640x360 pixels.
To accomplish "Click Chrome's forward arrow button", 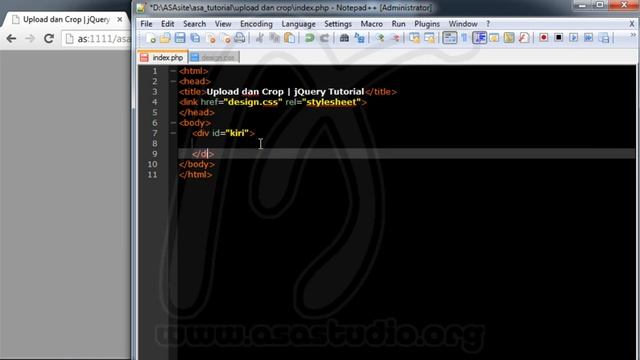I will pos(30,38).
